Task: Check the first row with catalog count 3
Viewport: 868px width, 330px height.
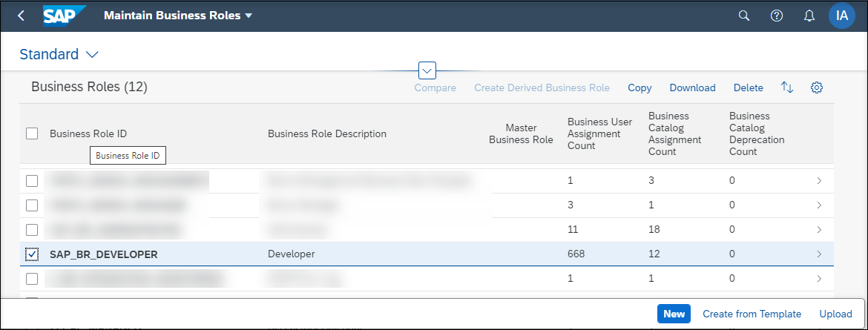Action: tap(32, 180)
